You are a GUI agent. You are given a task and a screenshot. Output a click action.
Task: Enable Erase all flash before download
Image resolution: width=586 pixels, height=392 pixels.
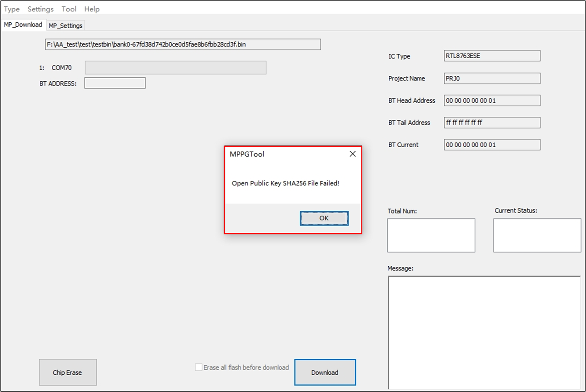[199, 367]
